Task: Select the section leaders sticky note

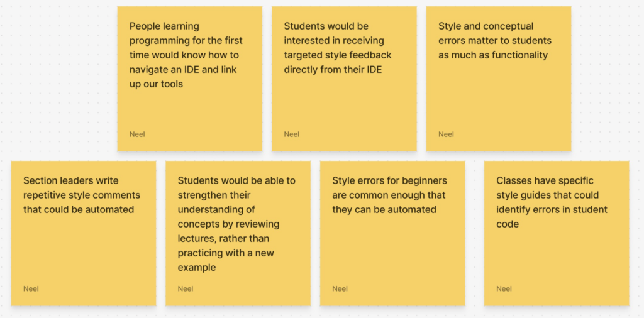Action: click(x=83, y=233)
